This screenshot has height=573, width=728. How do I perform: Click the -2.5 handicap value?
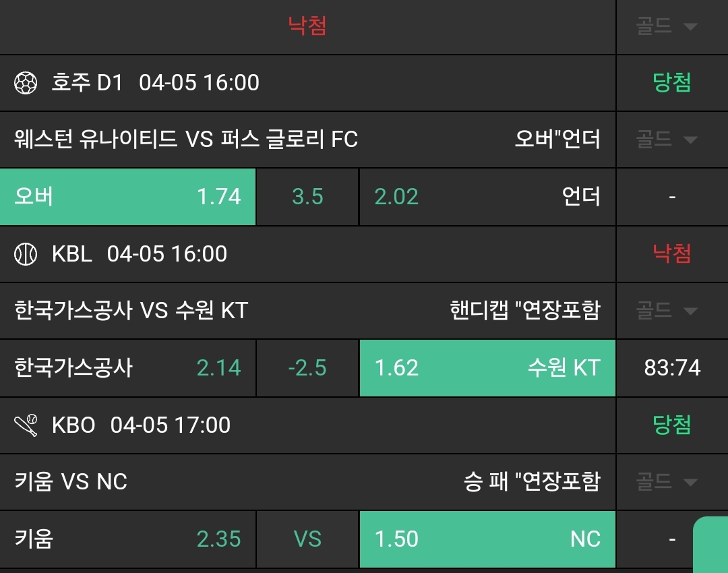[307, 368]
